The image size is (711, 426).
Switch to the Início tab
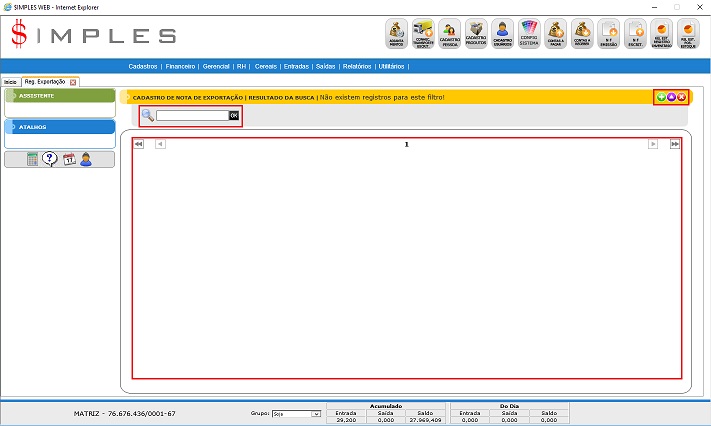[10, 81]
